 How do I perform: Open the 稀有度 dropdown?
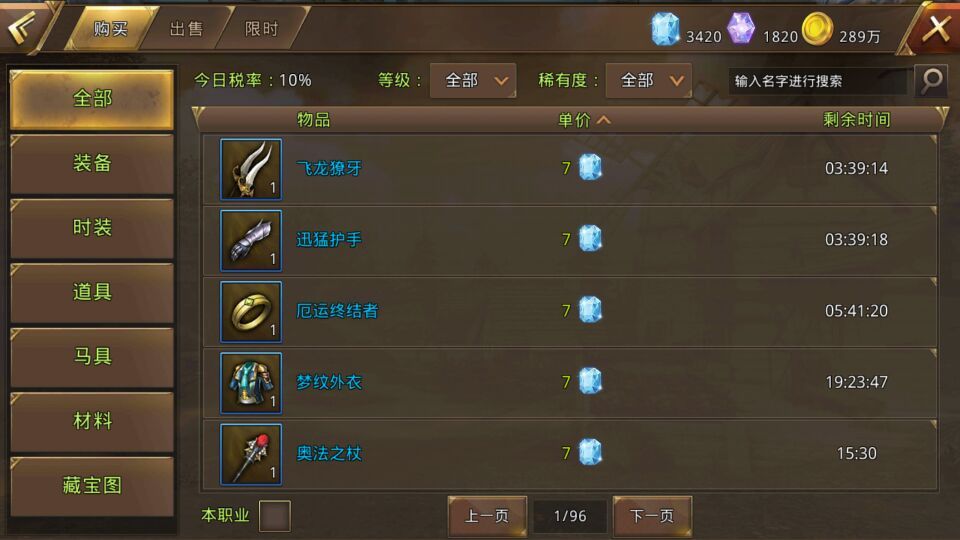[649, 80]
